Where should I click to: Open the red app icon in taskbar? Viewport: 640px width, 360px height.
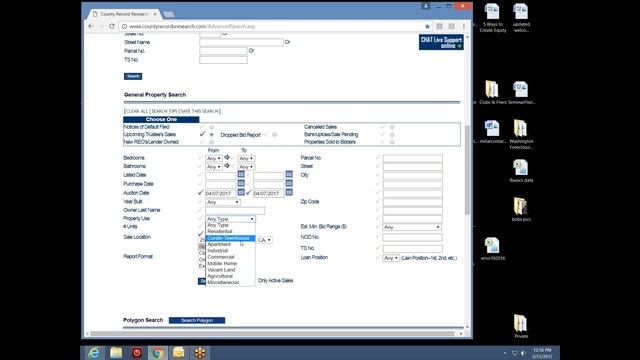[x=137, y=353]
